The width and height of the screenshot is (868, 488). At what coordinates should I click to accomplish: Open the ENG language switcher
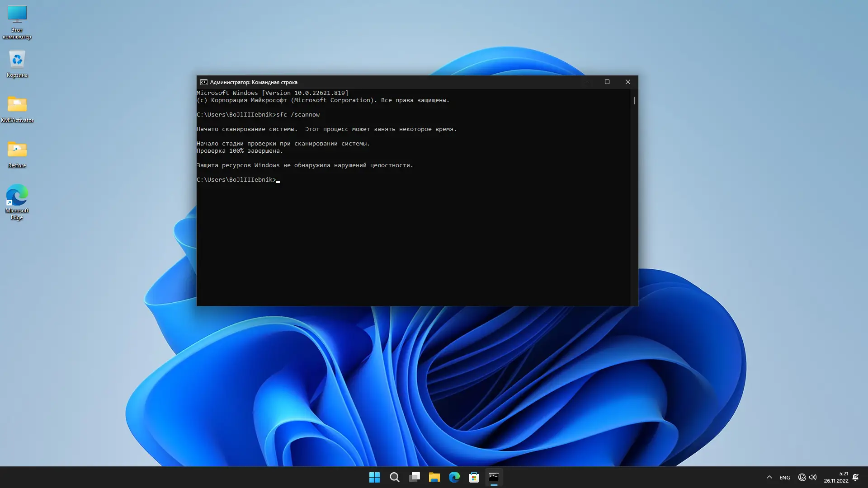click(784, 477)
